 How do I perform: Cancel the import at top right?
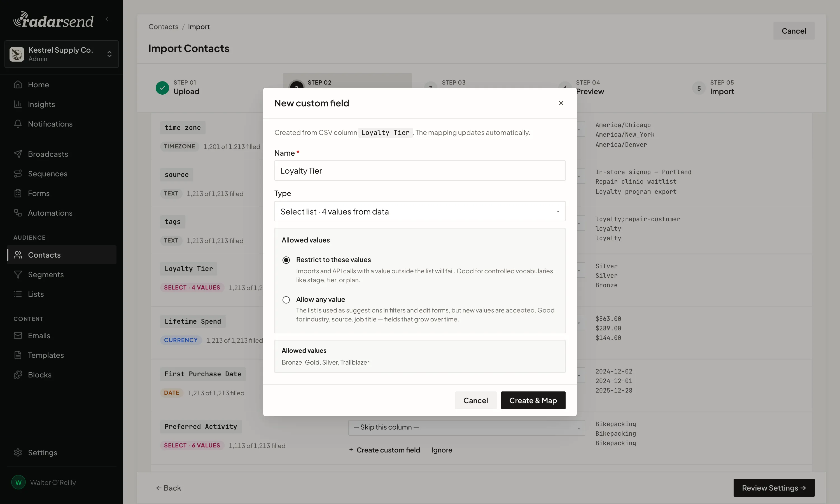(x=794, y=31)
